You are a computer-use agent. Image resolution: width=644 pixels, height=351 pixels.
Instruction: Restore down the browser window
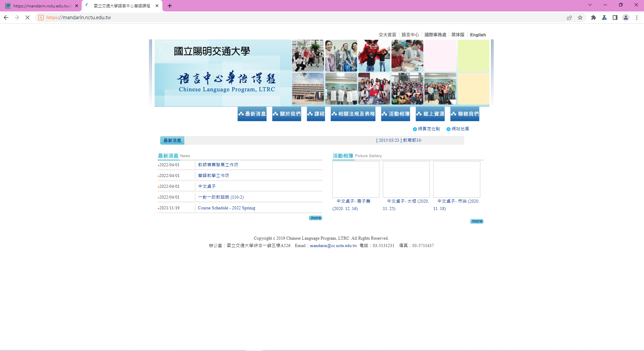(x=621, y=5)
